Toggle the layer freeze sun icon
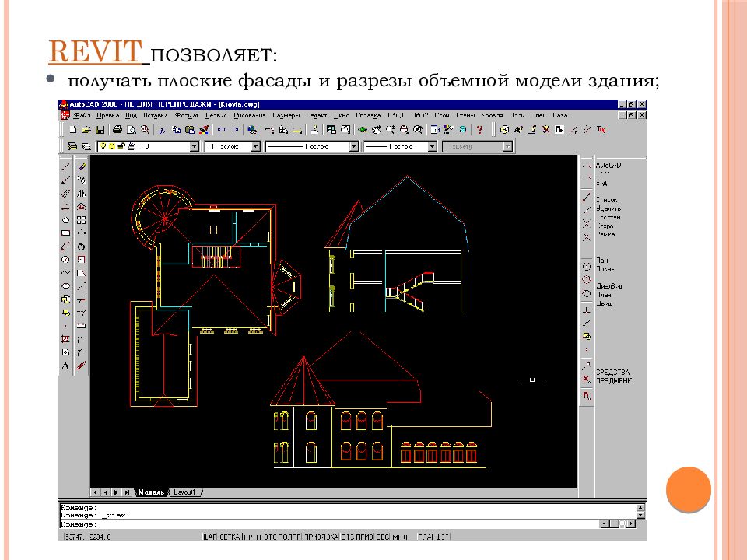This screenshot has height=560, width=747. (112, 146)
